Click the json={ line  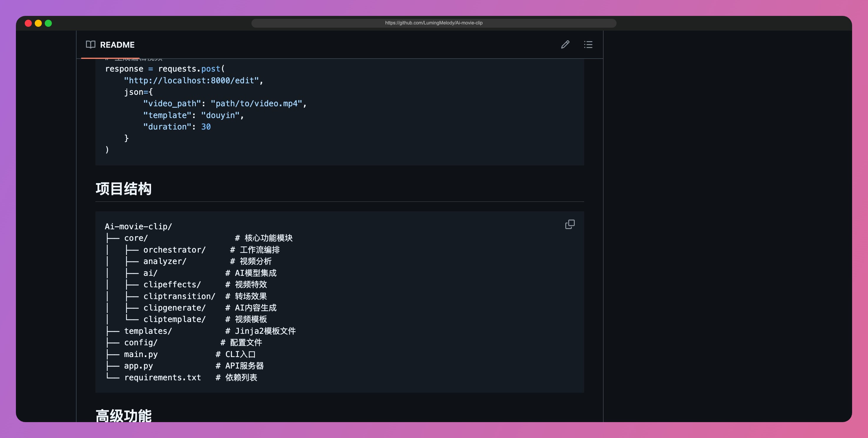coord(138,92)
